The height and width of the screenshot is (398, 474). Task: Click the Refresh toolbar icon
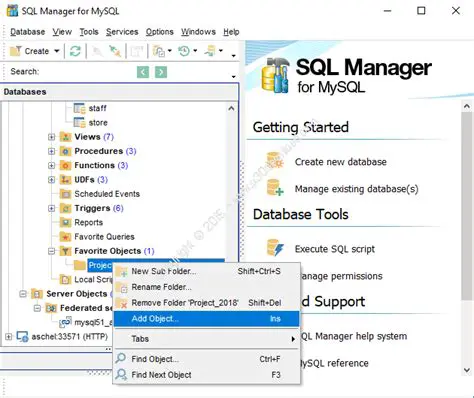pos(75,51)
